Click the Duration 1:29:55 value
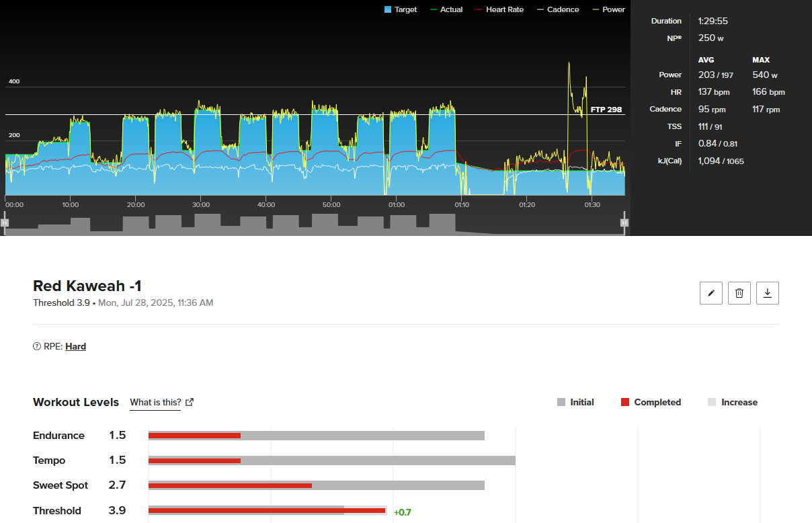Viewport: 812px width, 523px height. click(x=713, y=21)
